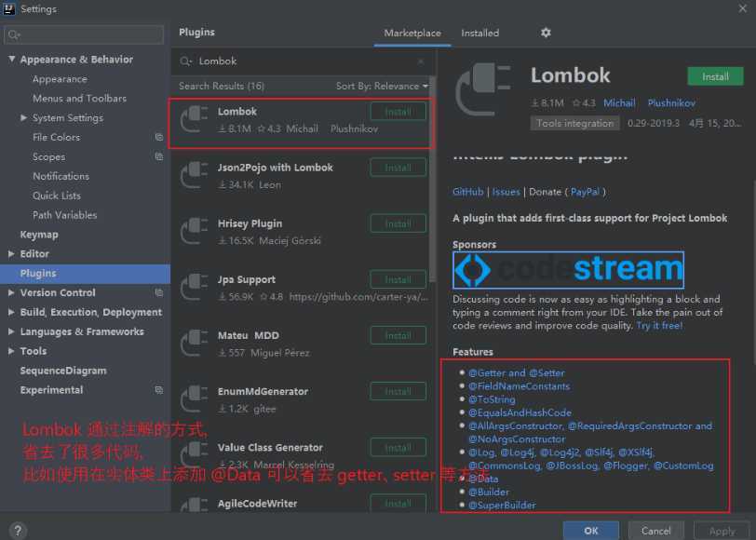Click the Mateu MDD plugin icon

coord(194,343)
